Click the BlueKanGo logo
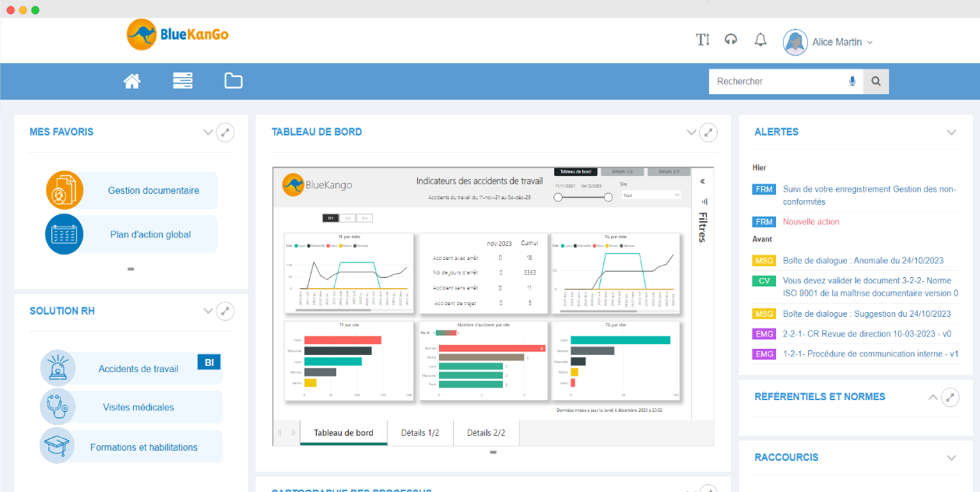This screenshot has height=492, width=980. [177, 35]
